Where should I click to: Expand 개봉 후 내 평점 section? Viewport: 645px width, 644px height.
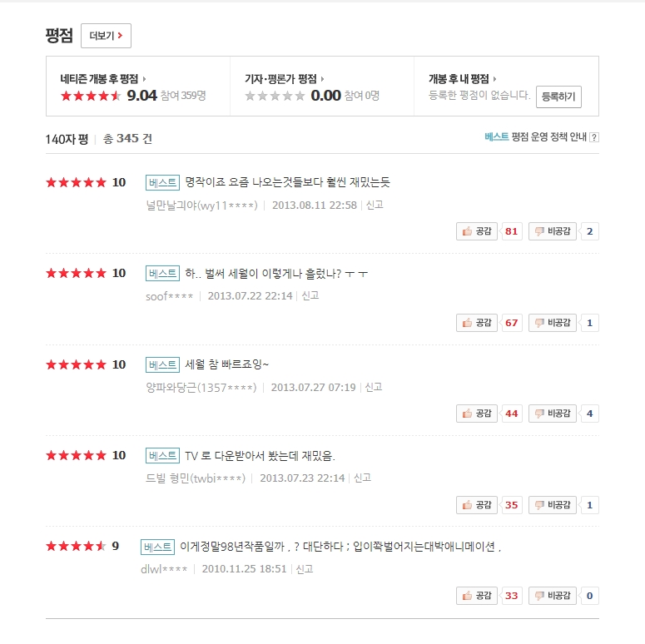pos(462,79)
